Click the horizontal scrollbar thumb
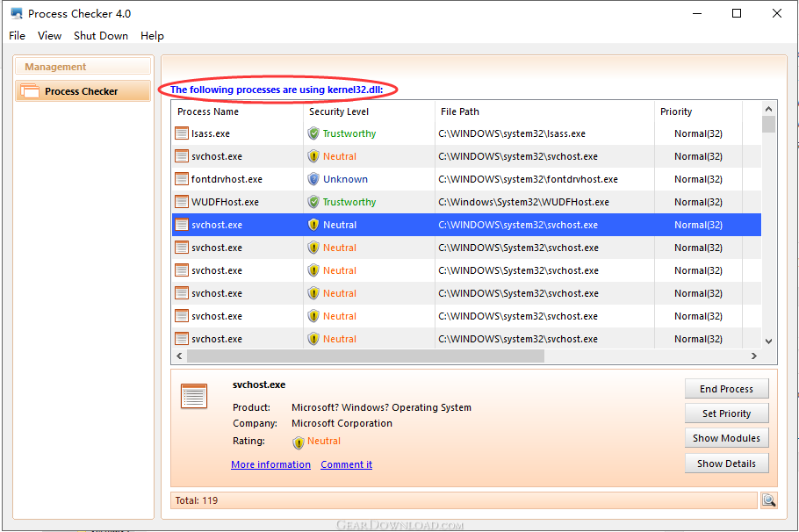 tap(365, 356)
